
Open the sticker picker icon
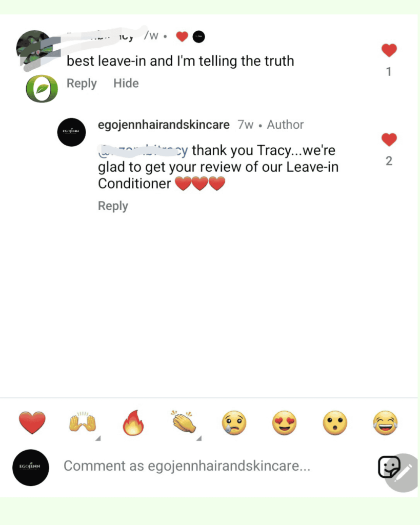click(389, 467)
